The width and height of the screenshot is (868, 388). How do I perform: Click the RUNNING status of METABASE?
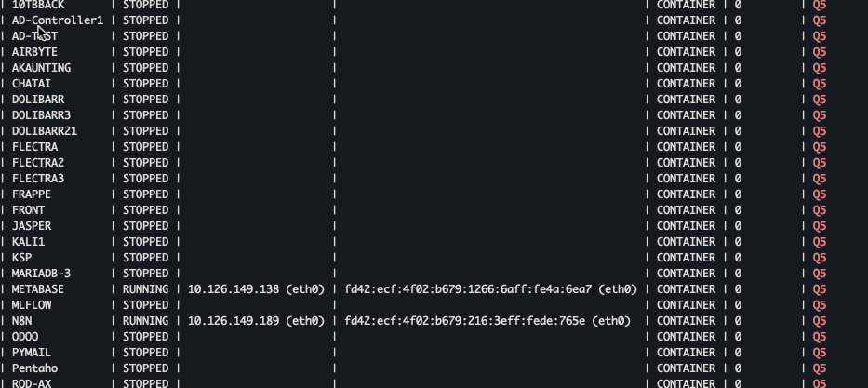pos(145,289)
